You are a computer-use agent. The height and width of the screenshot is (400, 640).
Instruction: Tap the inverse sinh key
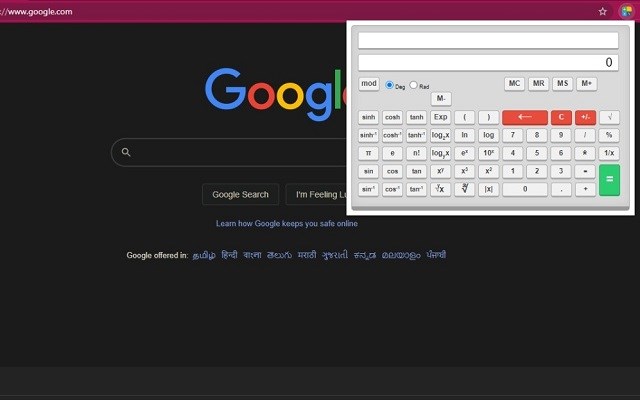(x=368, y=135)
